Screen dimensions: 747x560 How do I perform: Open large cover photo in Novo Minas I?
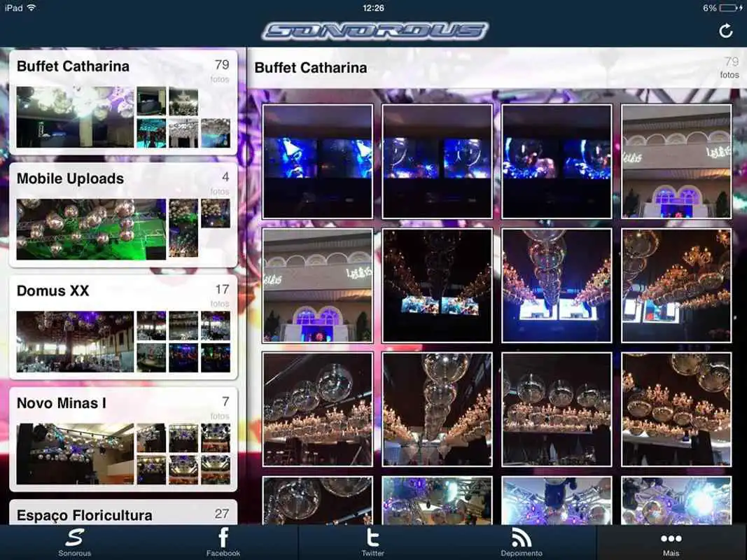click(76, 454)
